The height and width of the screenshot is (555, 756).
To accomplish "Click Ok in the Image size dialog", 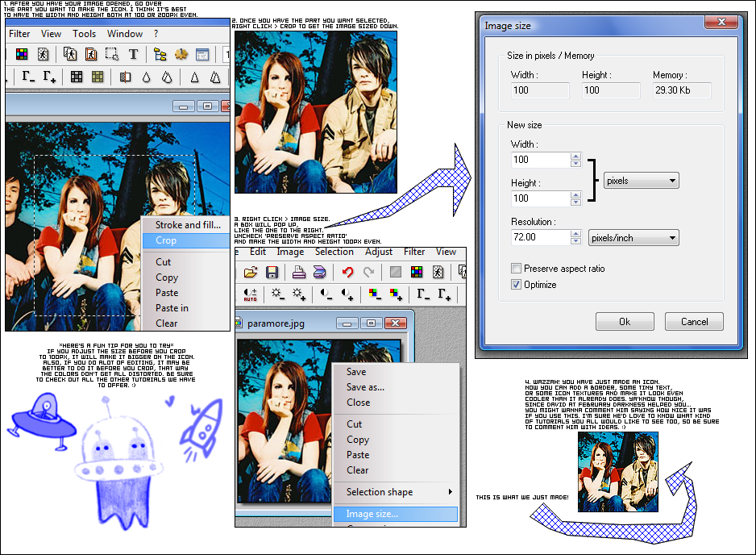I will 625,321.
